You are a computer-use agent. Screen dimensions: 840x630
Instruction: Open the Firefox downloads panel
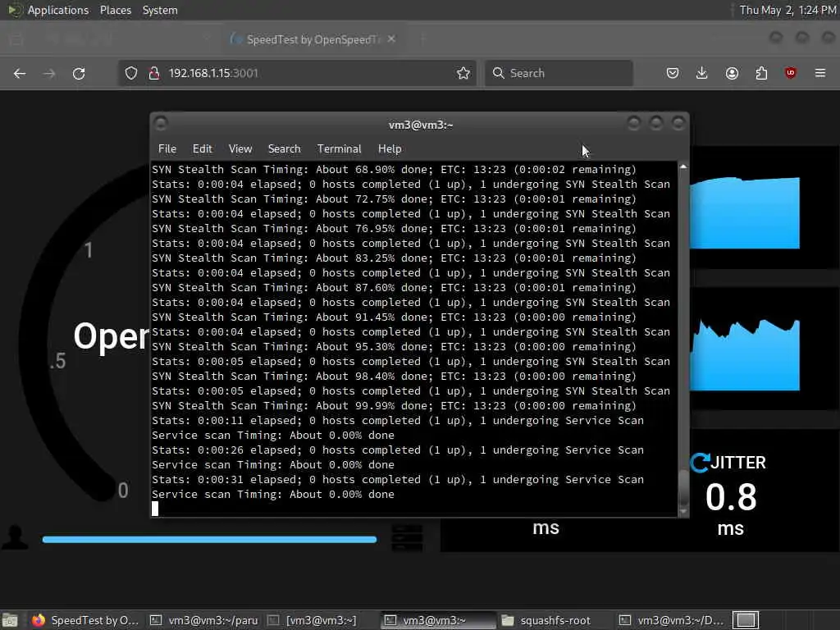[702, 73]
